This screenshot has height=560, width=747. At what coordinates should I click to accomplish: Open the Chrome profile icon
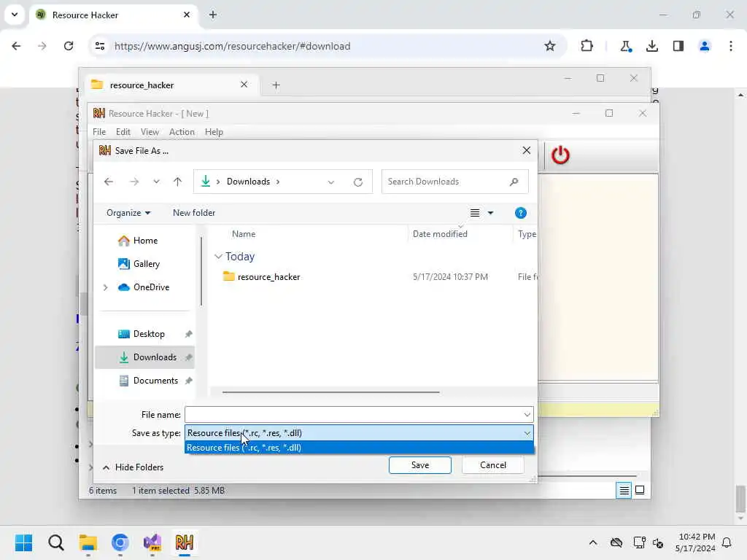point(705,46)
